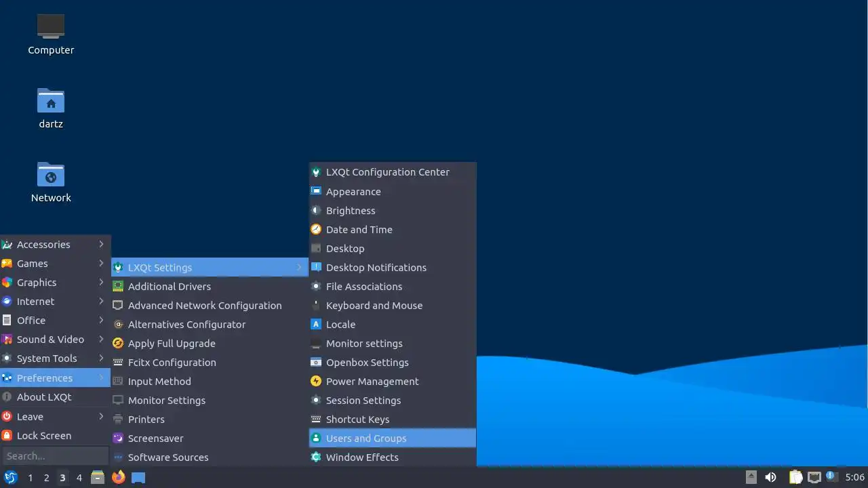Open Desktop Notifications settings
Image resolution: width=868 pixels, height=488 pixels.
[393, 268]
